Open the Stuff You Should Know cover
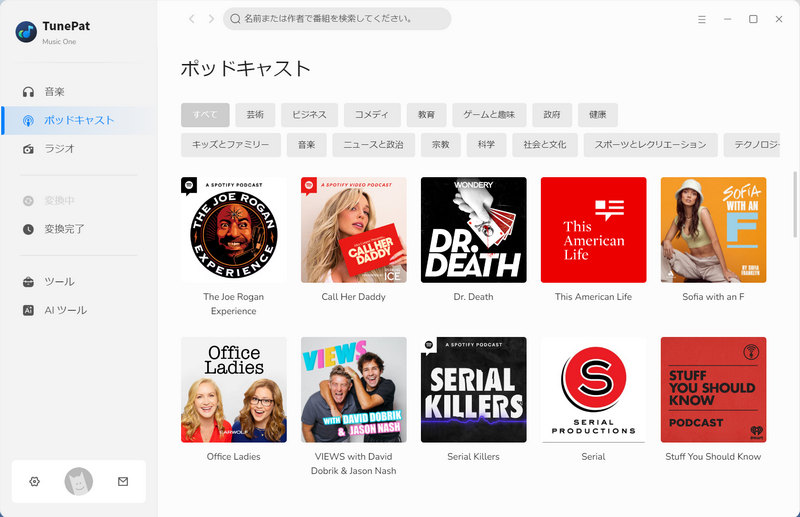 click(713, 389)
